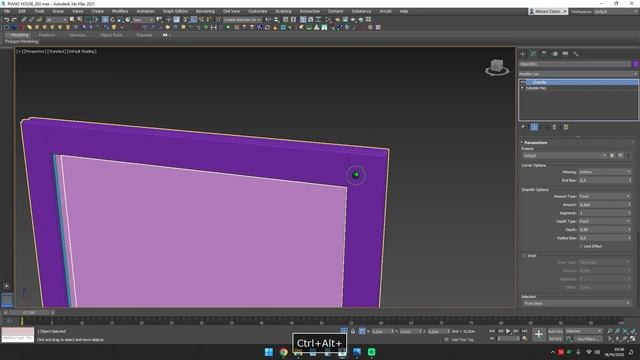This screenshot has width=640, height=360.
Task: Click the Polygon Modeling ribbon panel label
Action: tap(22, 42)
